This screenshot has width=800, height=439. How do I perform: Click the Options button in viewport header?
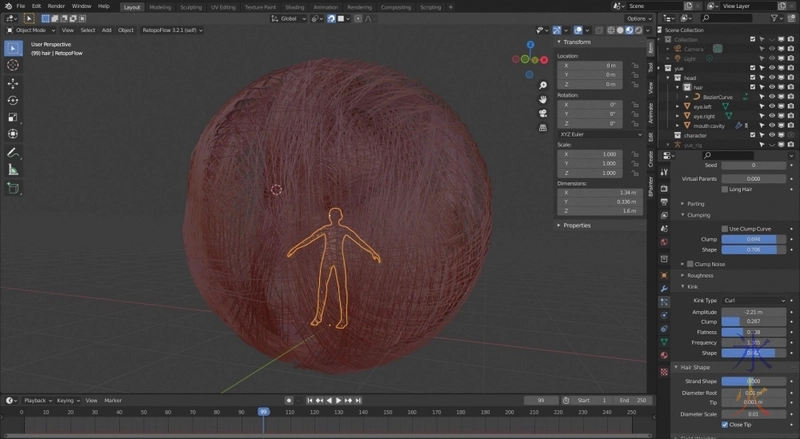coord(638,18)
